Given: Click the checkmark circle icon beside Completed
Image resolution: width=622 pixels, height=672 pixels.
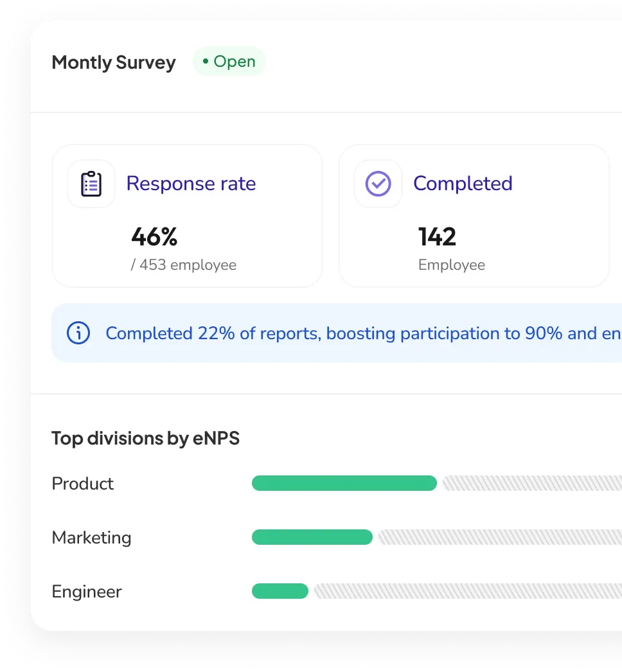Looking at the screenshot, I should pyautogui.click(x=378, y=184).
